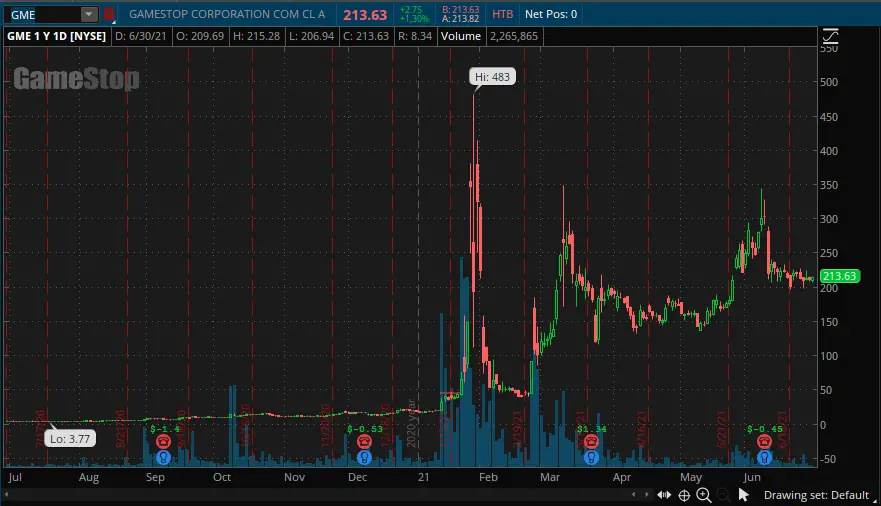This screenshot has width=881, height=506.
Task: Click the $1.34 earnings value label
Action: [x=592, y=429]
